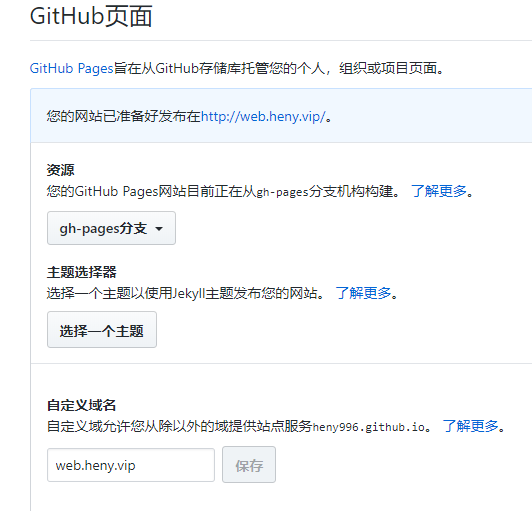Visit the http://web.heny.vip/ published site link
Viewport: 532px width, 511px height.
pos(263,117)
